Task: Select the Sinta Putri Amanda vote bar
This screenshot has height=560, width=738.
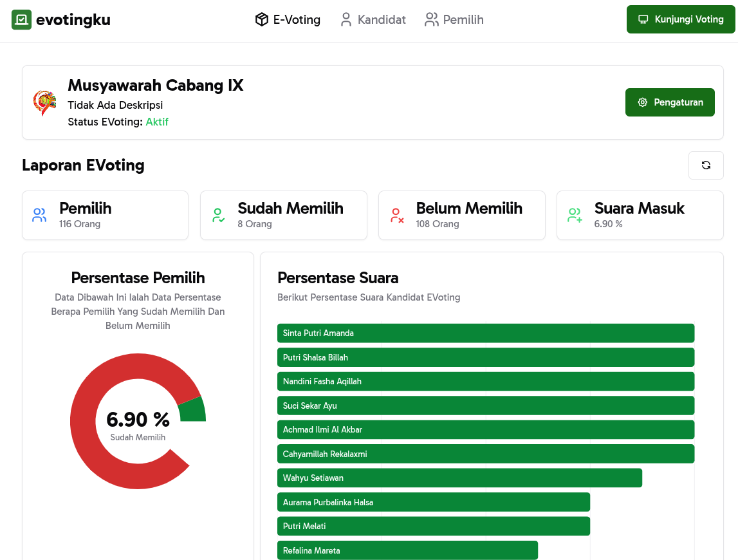Action: coord(486,333)
